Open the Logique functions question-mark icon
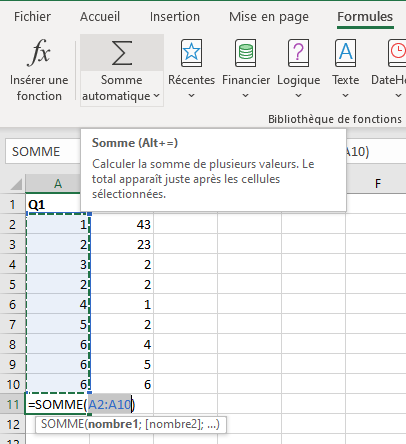The width and height of the screenshot is (406, 444). pos(298,53)
